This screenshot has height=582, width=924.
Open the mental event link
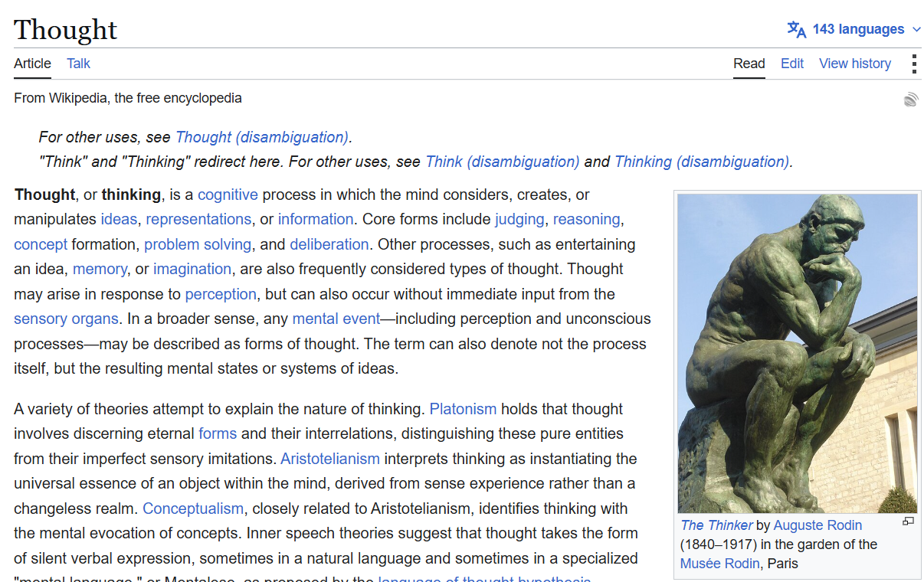coord(336,319)
